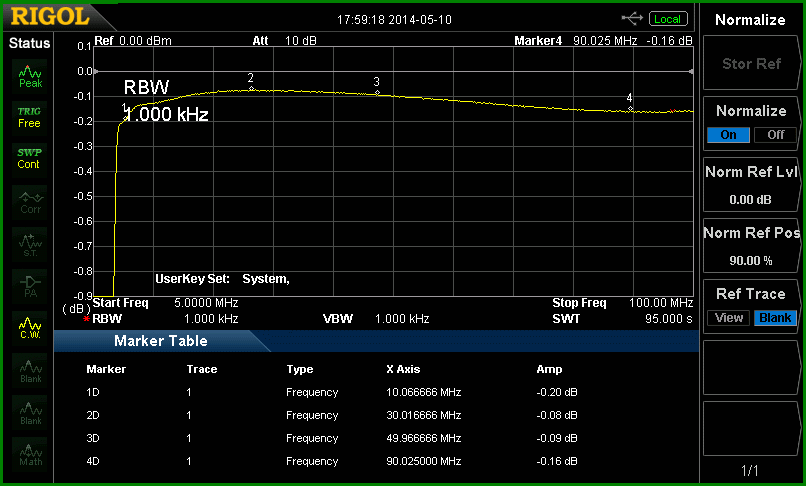Turn Normalize Off

(x=775, y=135)
